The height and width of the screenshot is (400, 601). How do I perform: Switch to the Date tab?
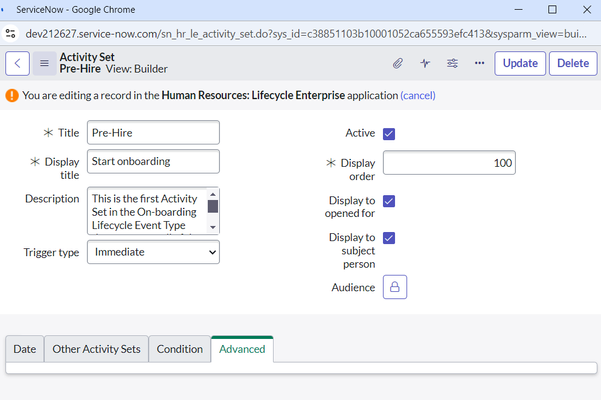(x=25, y=349)
